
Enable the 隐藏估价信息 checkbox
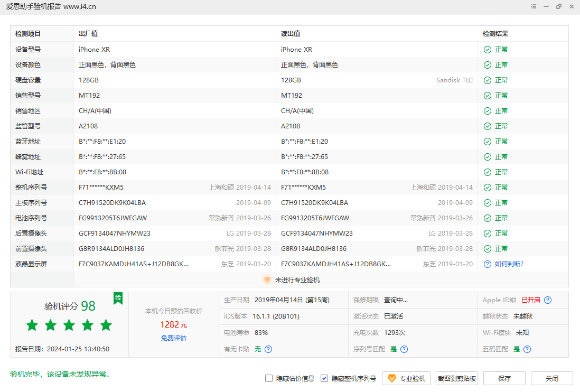point(269,378)
